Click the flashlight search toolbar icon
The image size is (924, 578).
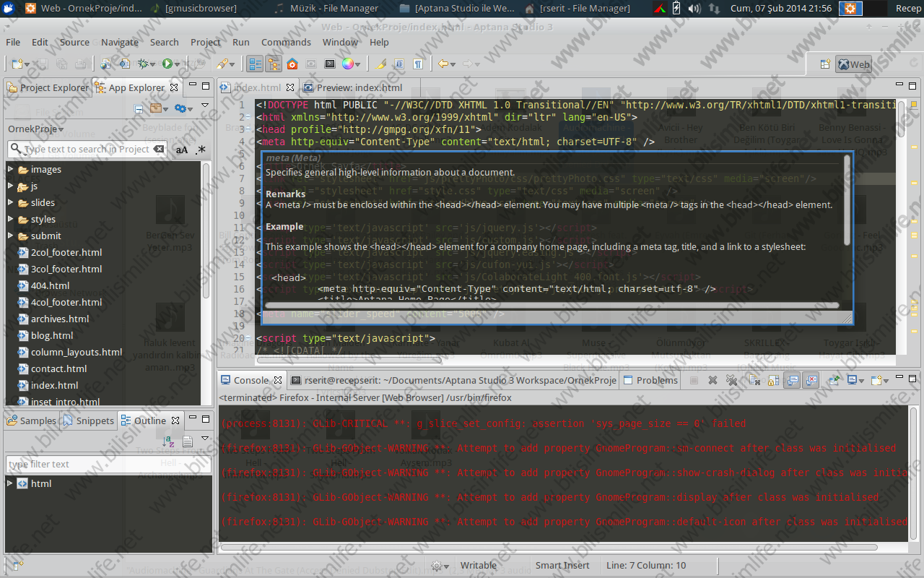223,64
